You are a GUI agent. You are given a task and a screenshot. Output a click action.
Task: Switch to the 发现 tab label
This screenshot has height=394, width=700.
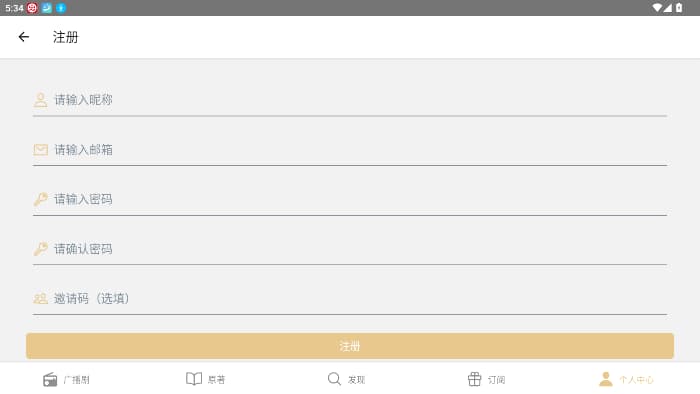coord(356,380)
